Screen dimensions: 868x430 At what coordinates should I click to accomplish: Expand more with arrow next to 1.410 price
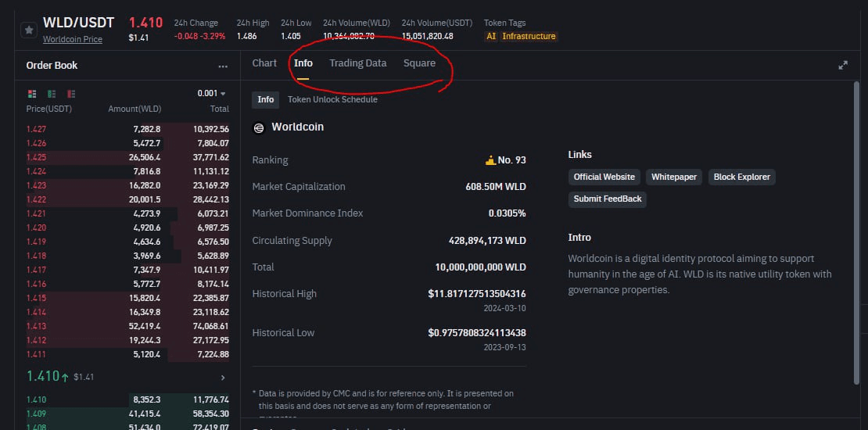223,378
